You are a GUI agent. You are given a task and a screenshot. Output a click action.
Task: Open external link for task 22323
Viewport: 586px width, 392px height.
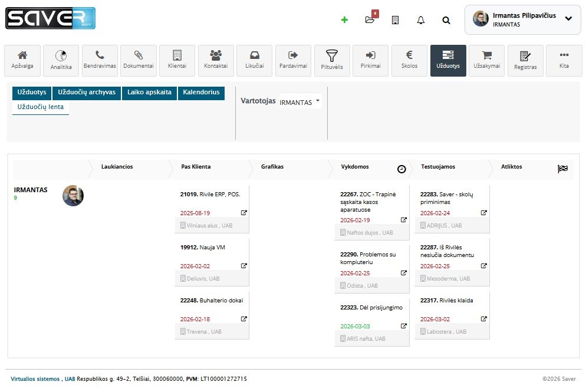click(404, 326)
